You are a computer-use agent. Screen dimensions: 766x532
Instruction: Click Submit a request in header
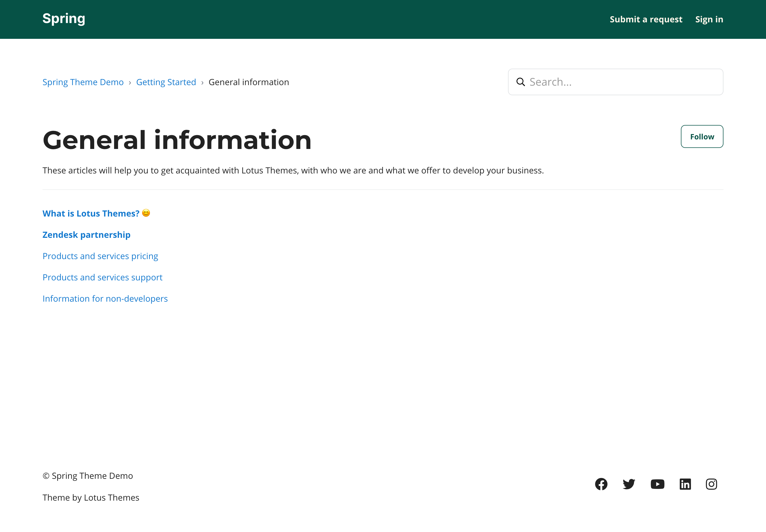[x=646, y=19]
